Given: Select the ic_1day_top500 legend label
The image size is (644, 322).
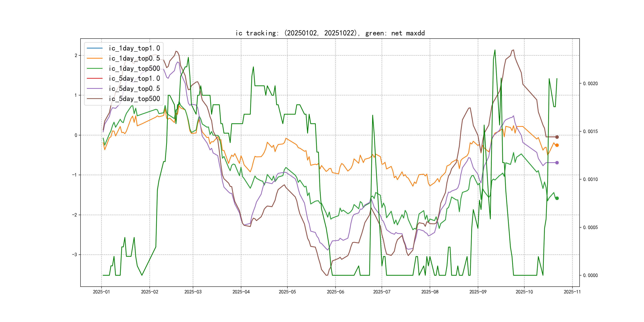Looking at the screenshot, I should (134, 68).
